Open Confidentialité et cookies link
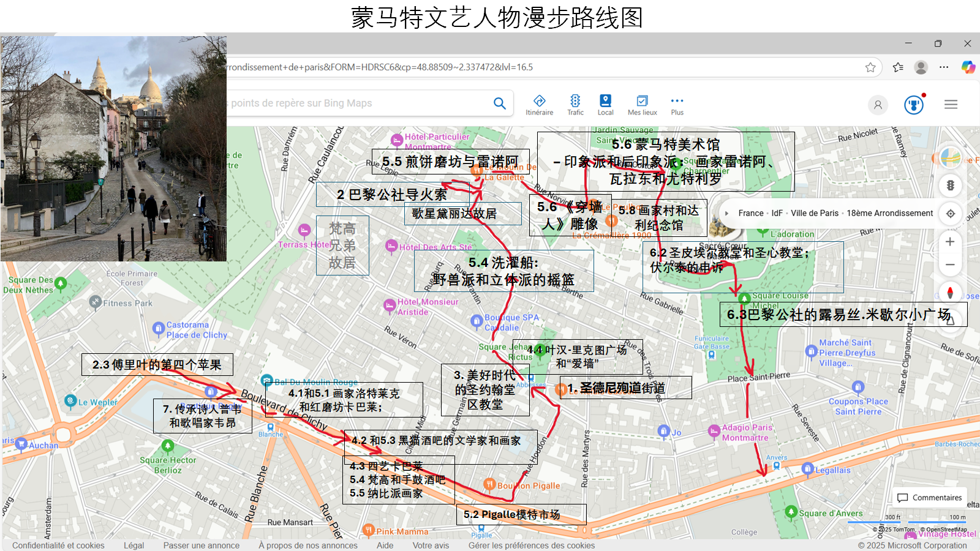The height and width of the screenshot is (551, 980). pos(58,545)
